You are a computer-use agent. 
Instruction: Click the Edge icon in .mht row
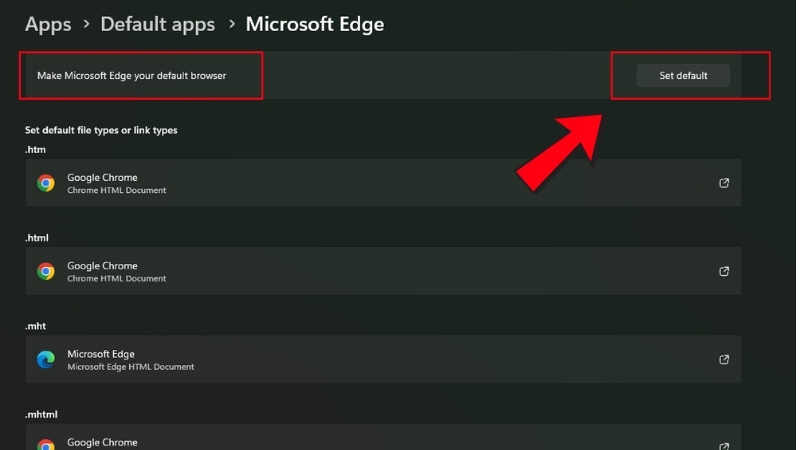click(46, 360)
